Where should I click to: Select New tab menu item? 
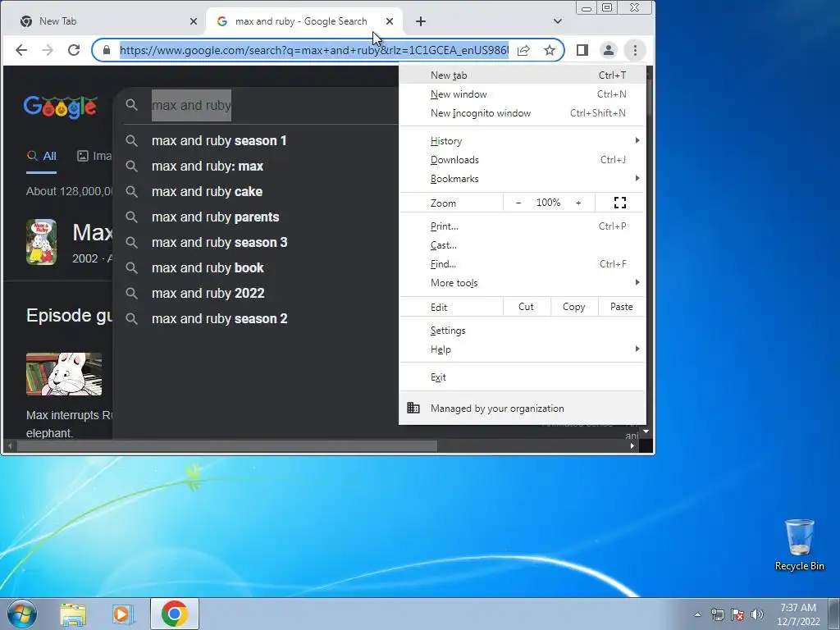pyautogui.click(x=522, y=75)
